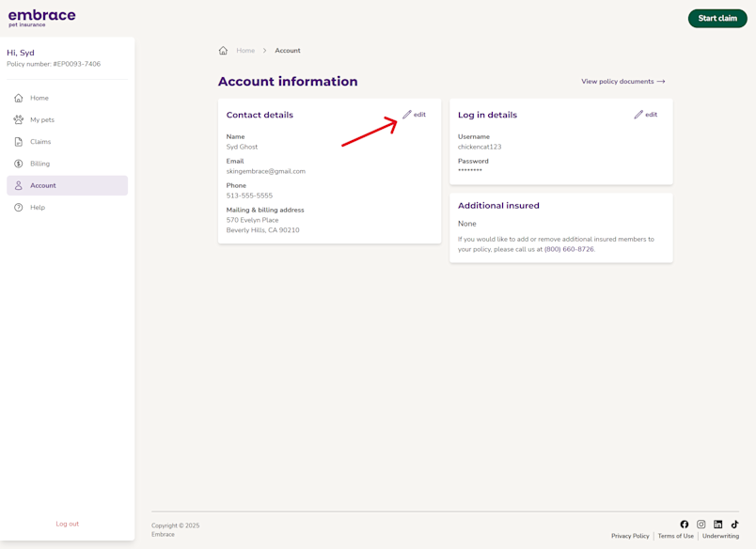Open the TikTok icon in the footer
Viewport: 756px width, 549px height.
click(x=733, y=524)
